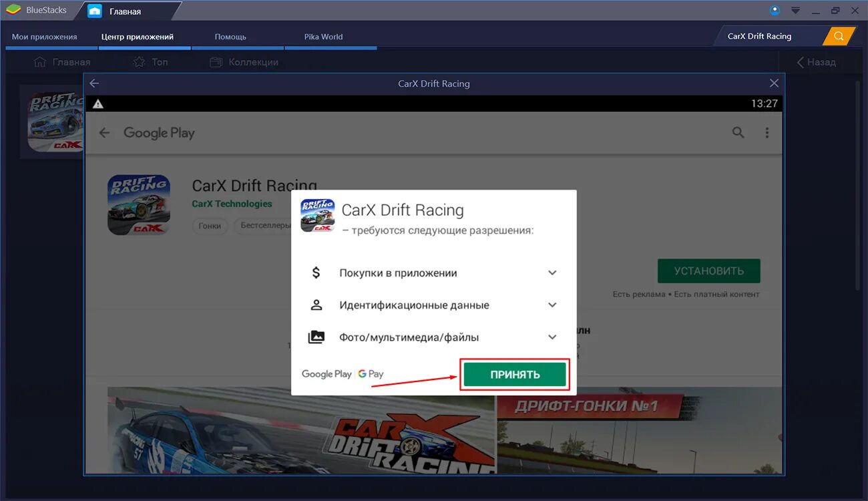Open the Топ section

pyautogui.click(x=150, y=62)
